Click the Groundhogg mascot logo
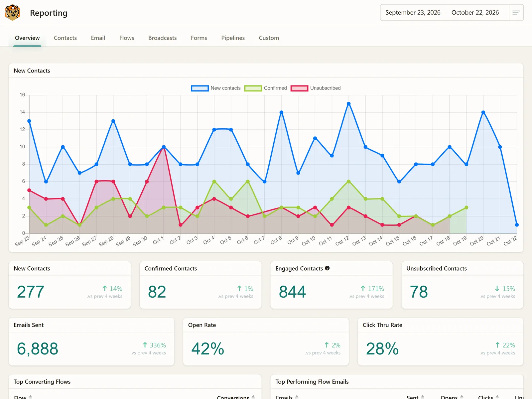The width and height of the screenshot is (532, 399). pos(13,13)
